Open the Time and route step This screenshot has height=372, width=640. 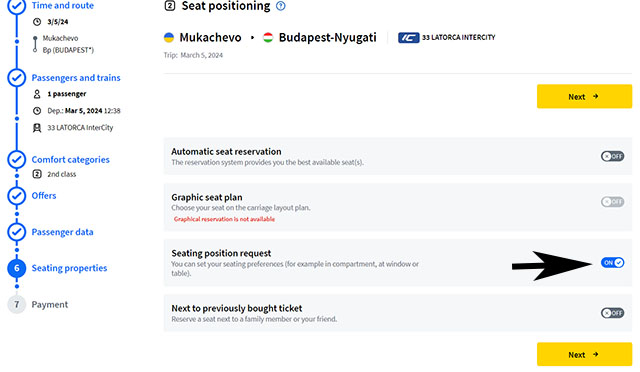[63, 6]
